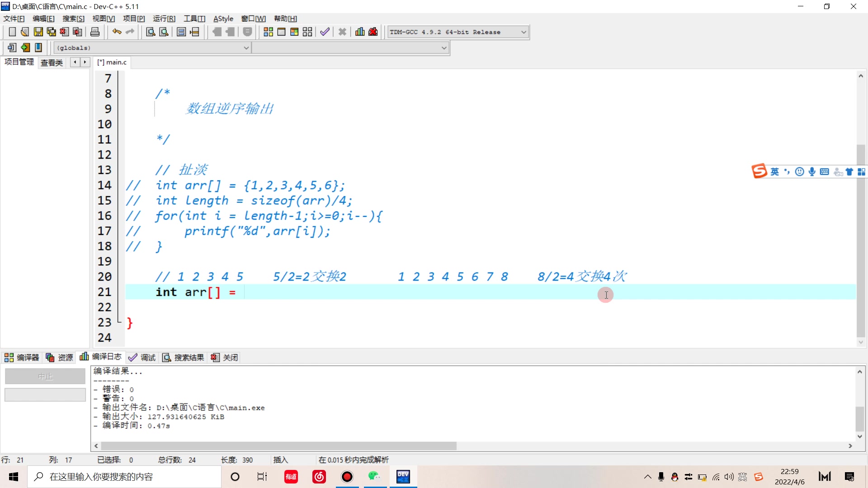Toggle Sogou input Chinese/English mode 英

click(x=775, y=172)
